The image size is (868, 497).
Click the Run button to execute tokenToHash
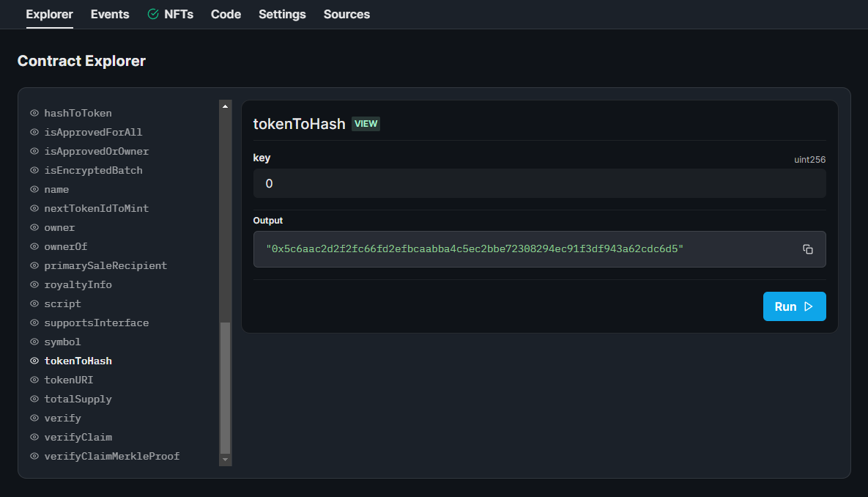794,306
